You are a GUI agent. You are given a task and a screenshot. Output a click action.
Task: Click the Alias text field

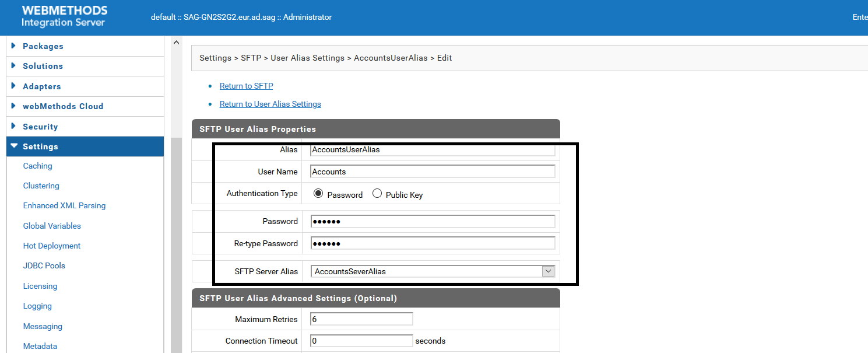(433, 150)
